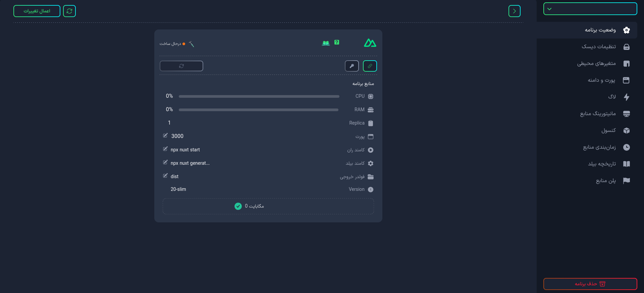Image resolution: width=644 pixels, height=293 pixels.
Task: Edit the port value 3000 pencil icon
Action: 165,136
